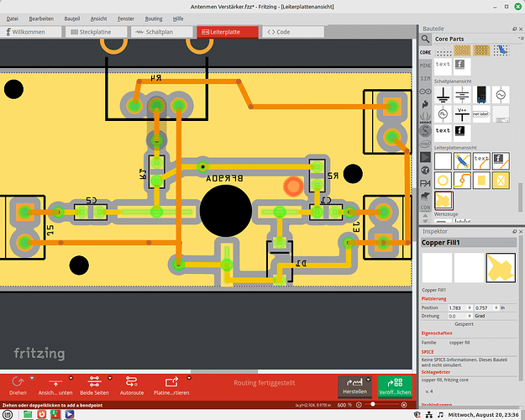The image size is (525, 420).
Task: Click the Position x value field
Action: coord(455,307)
